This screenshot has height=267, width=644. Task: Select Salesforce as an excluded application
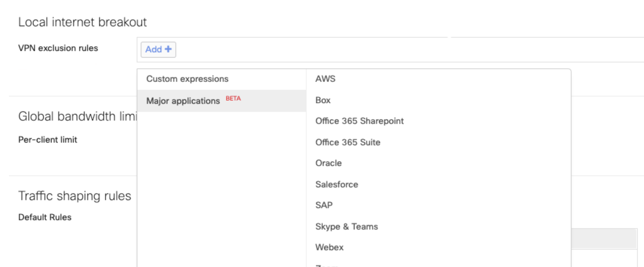[x=336, y=184]
